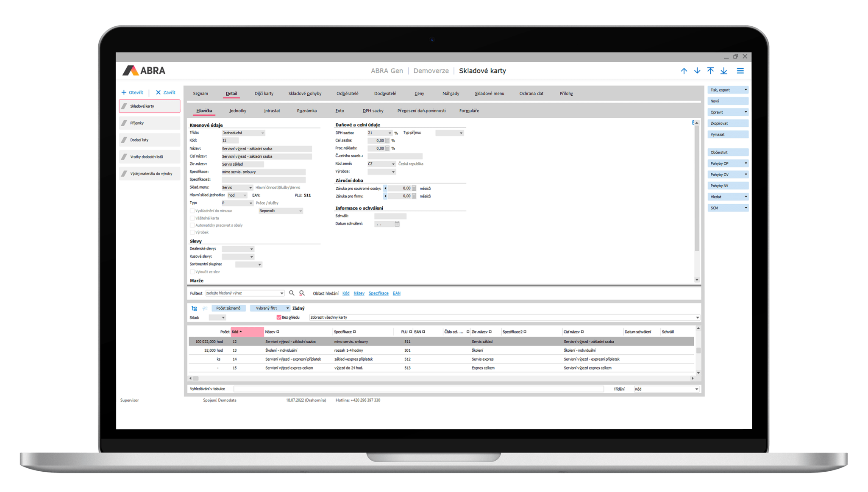Switch to the Skladové pohyby tab

pos(304,93)
